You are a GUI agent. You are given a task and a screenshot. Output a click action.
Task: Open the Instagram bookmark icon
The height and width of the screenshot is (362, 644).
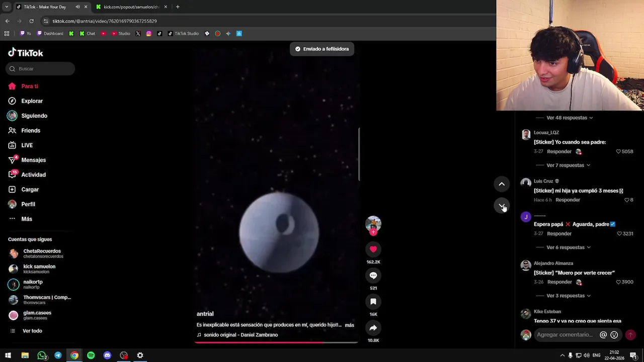pos(149,34)
